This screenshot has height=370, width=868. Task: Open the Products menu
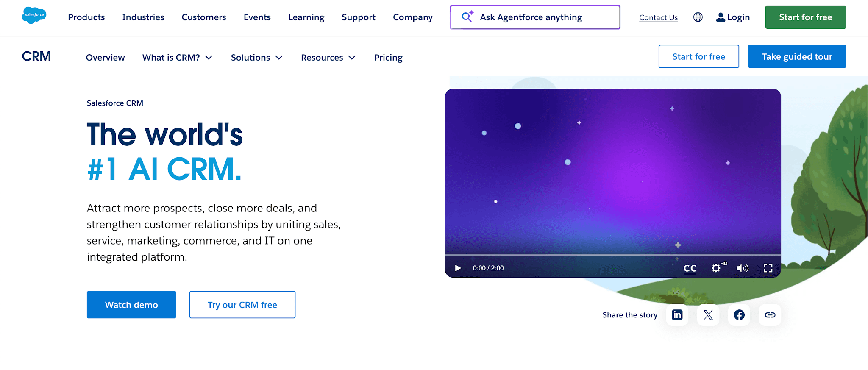tap(86, 17)
